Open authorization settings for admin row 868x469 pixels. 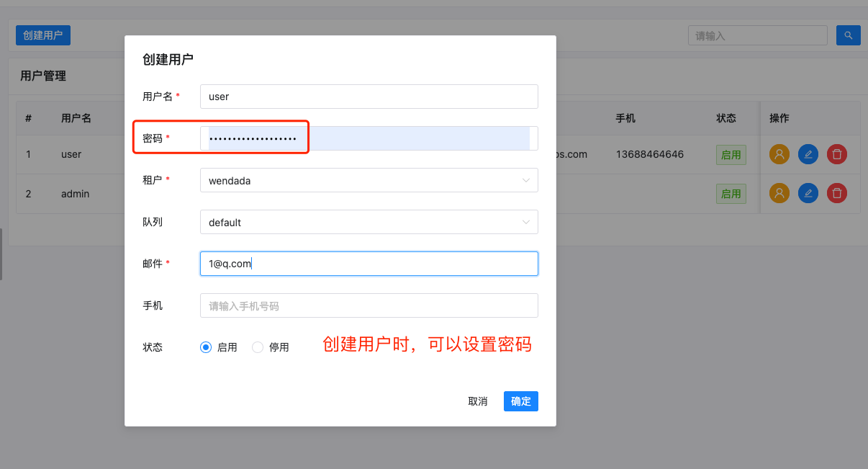click(x=779, y=193)
